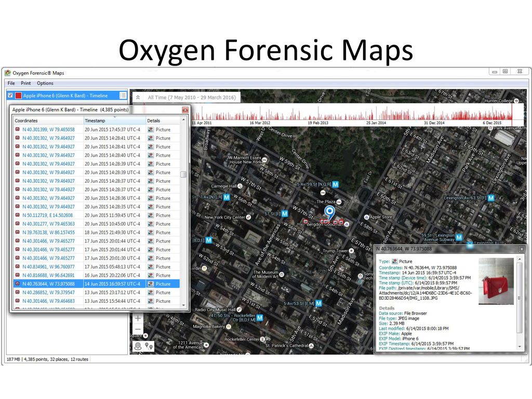The width and height of the screenshot is (532, 399).
Task: Open the red handbag picture thumbnail
Action: pos(496,281)
